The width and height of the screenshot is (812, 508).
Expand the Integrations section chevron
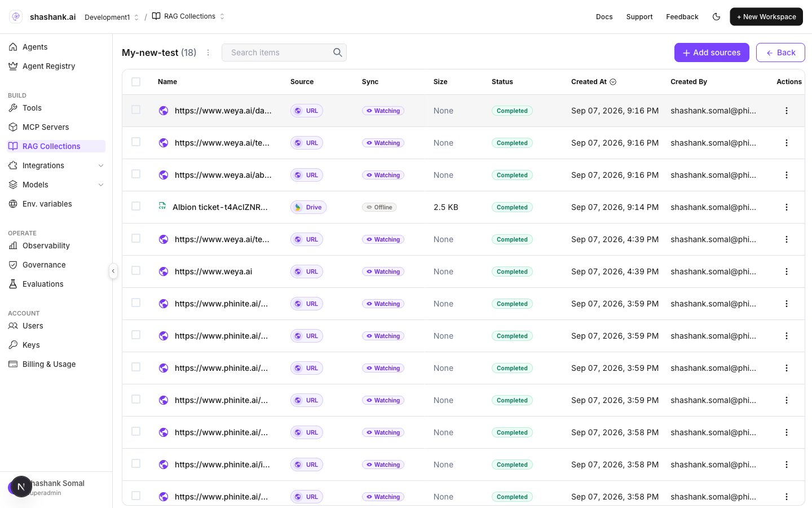[x=101, y=165]
